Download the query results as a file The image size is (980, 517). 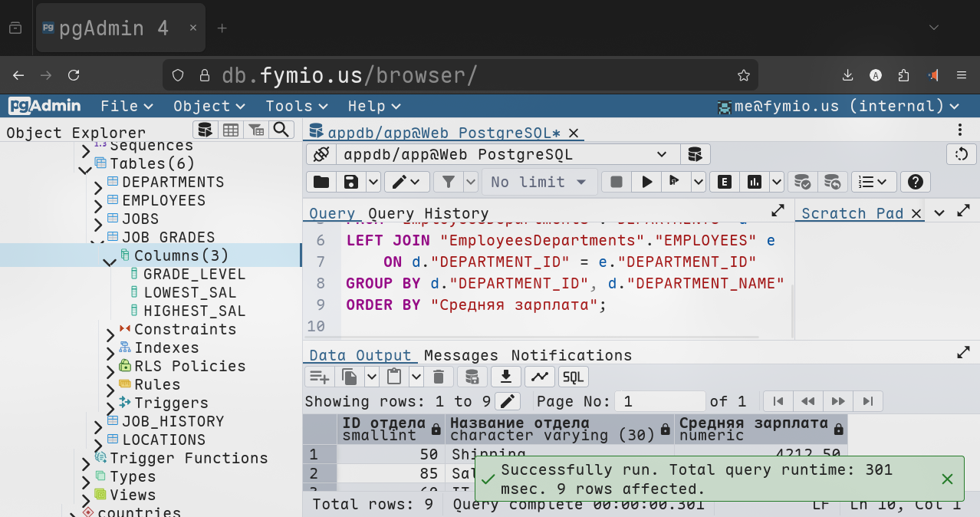[x=506, y=377]
